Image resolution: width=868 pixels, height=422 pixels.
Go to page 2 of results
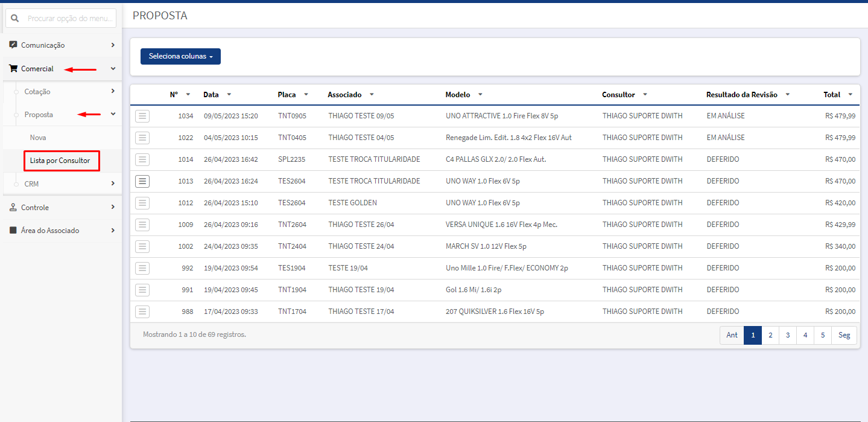pyautogui.click(x=770, y=335)
